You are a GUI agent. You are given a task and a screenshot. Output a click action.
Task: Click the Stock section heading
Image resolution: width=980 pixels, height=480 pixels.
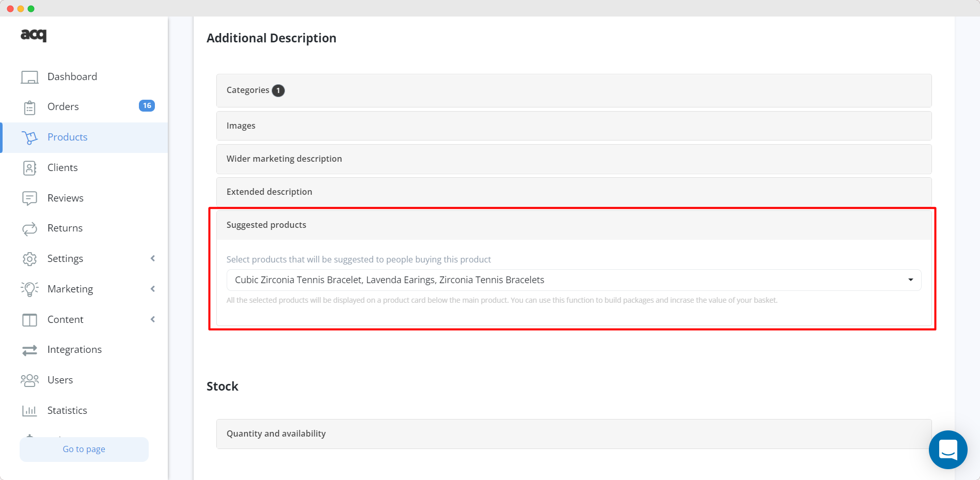[x=223, y=386]
